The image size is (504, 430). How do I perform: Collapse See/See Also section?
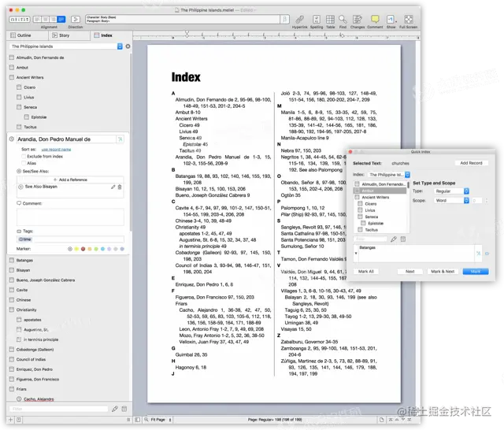click(x=19, y=171)
